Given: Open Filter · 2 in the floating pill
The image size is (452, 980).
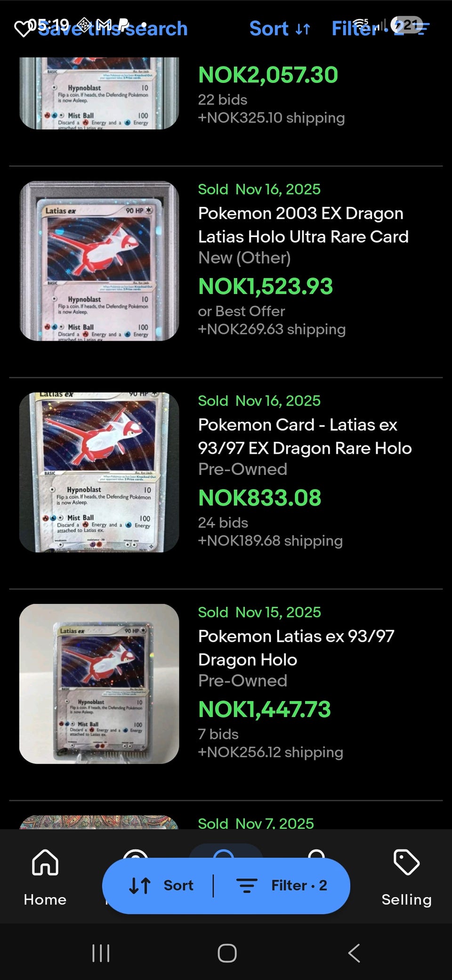Looking at the screenshot, I should pos(282,886).
